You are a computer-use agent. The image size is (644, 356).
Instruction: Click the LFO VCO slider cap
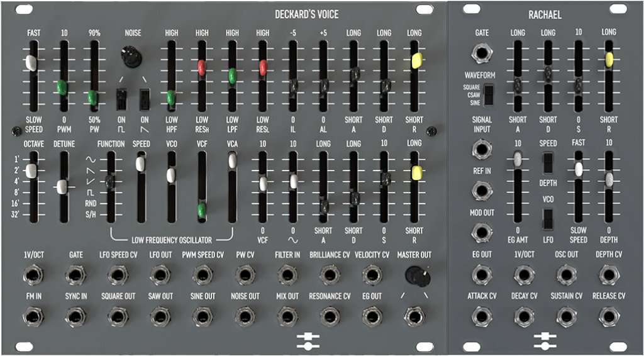pos(171,175)
